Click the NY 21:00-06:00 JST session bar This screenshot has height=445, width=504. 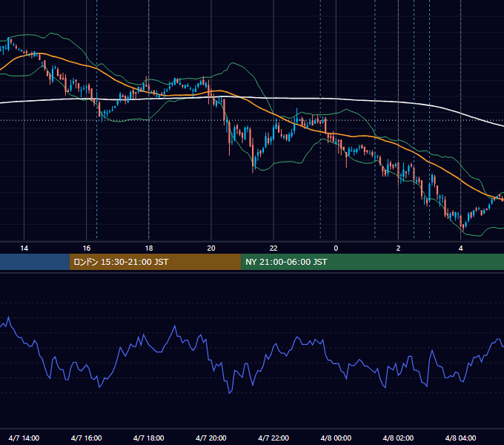[x=372, y=262]
